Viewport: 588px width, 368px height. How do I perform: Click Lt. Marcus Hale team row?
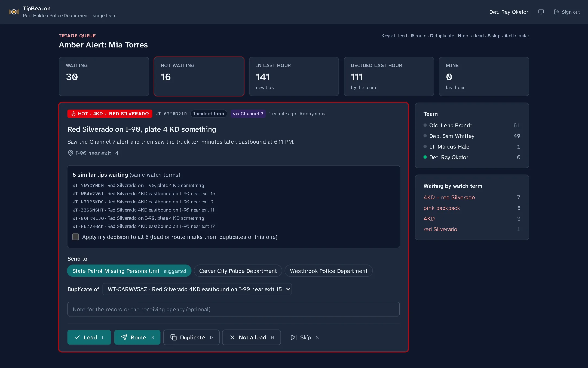[x=472, y=147]
